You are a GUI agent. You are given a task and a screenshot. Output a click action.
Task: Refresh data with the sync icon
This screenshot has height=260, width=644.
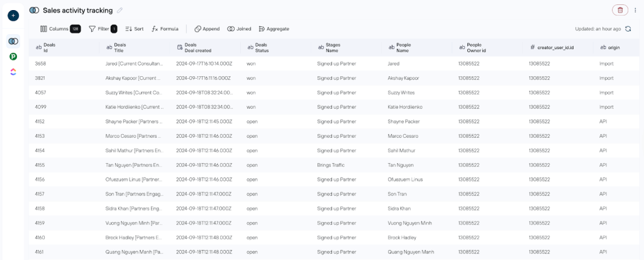click(x=628, y=29)
